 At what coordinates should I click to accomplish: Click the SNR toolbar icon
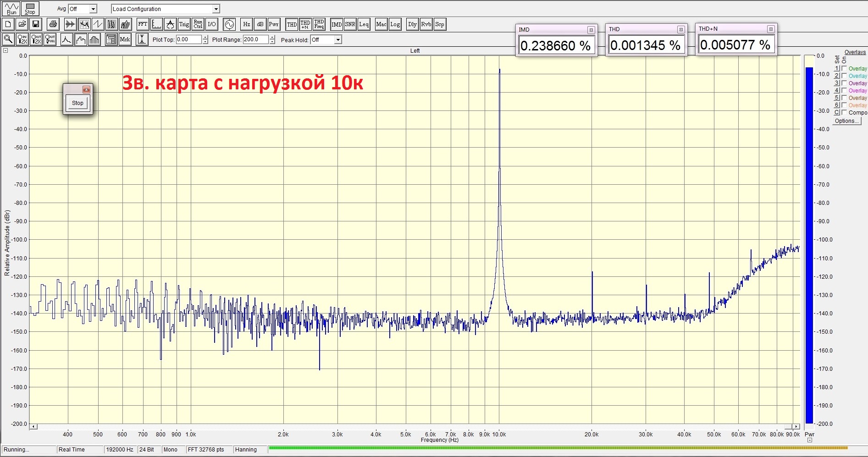tap(350, 24)
